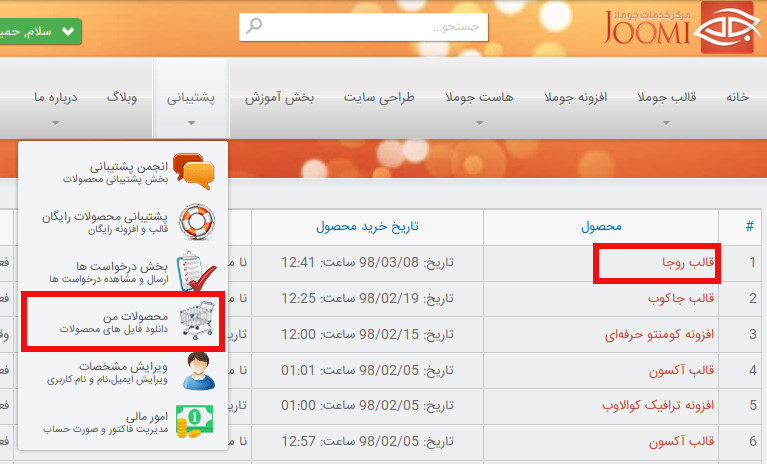Open قالب آکسون link in row 4
767x464 pixels.
click(681, 371)
